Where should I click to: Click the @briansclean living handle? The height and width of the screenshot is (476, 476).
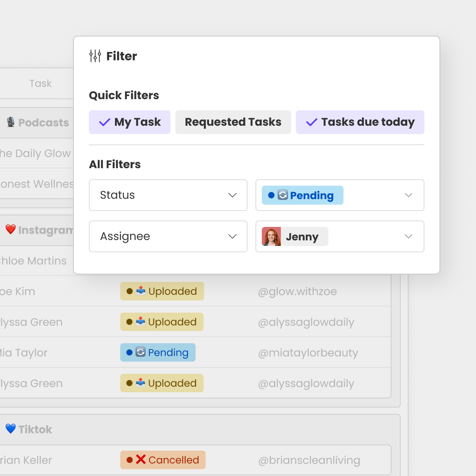click(308, 460)
